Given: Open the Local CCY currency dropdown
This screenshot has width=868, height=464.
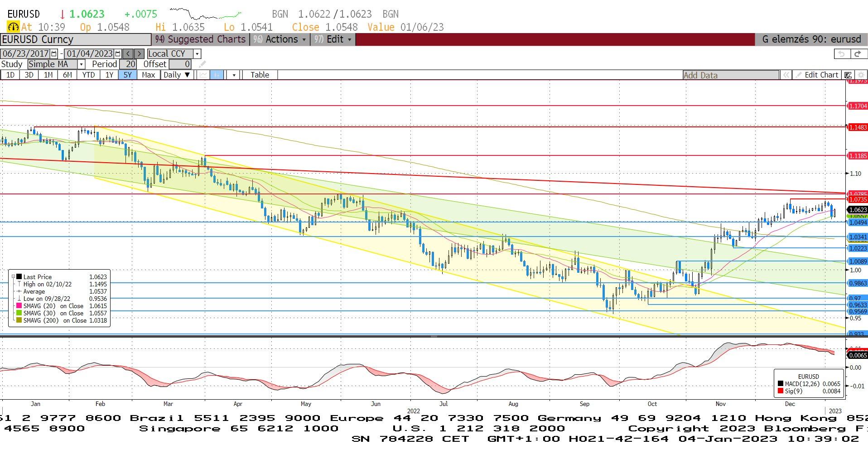Looking at the screenshot, I should click(197, 53).
